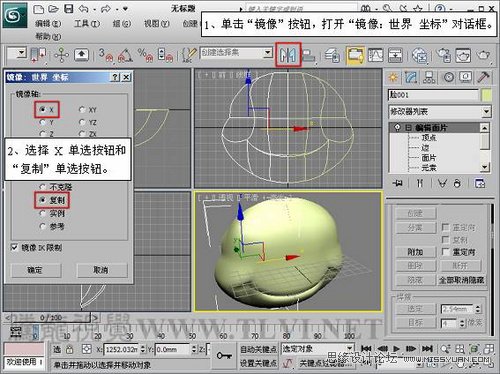Open the 组(G) menu
This screenshot has width=500, height=374.
pos(122,24)
